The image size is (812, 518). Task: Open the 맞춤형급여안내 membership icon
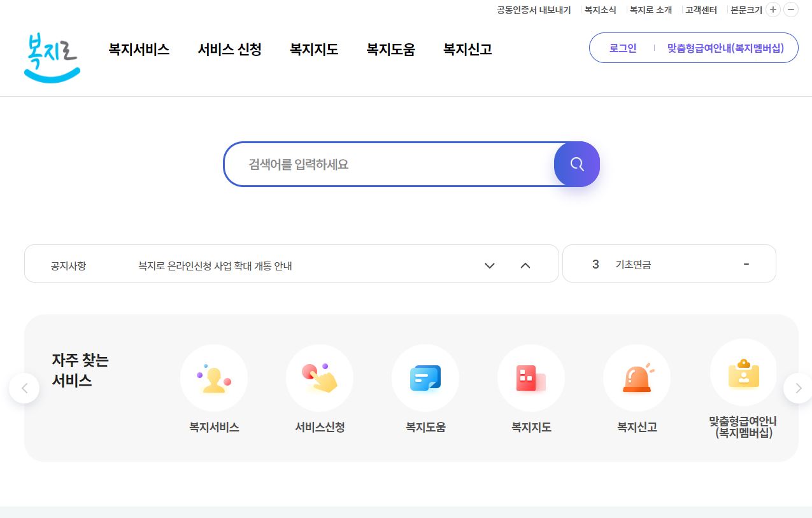point(744,372)
